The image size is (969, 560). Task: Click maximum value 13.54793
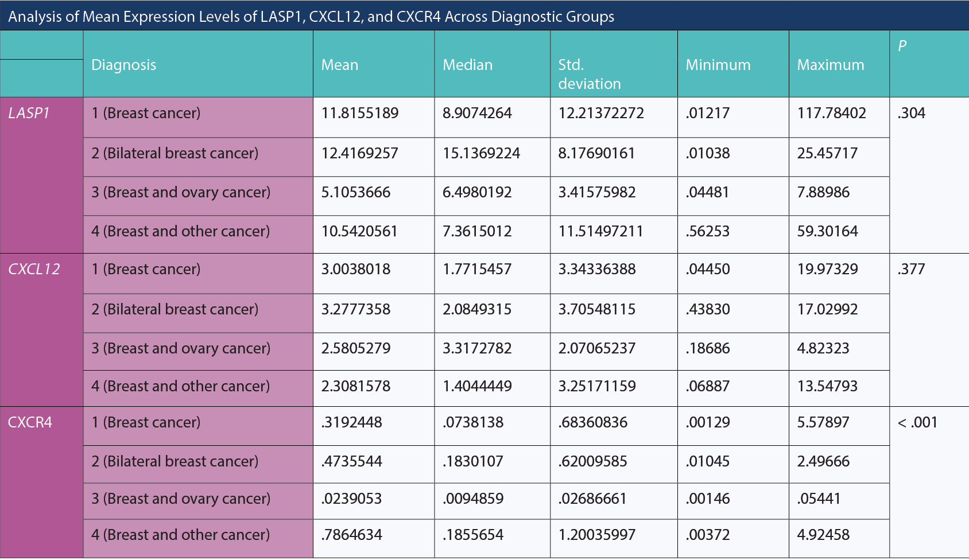point(827,386)
